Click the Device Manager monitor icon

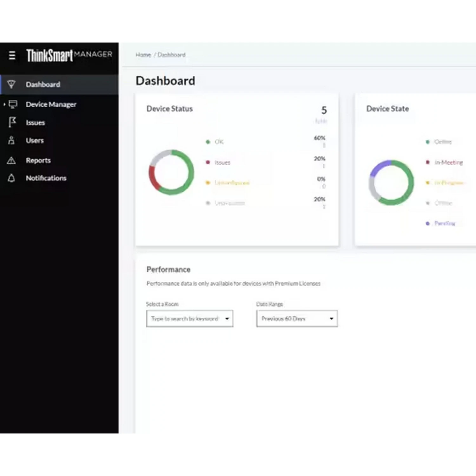tap(13, 104)
